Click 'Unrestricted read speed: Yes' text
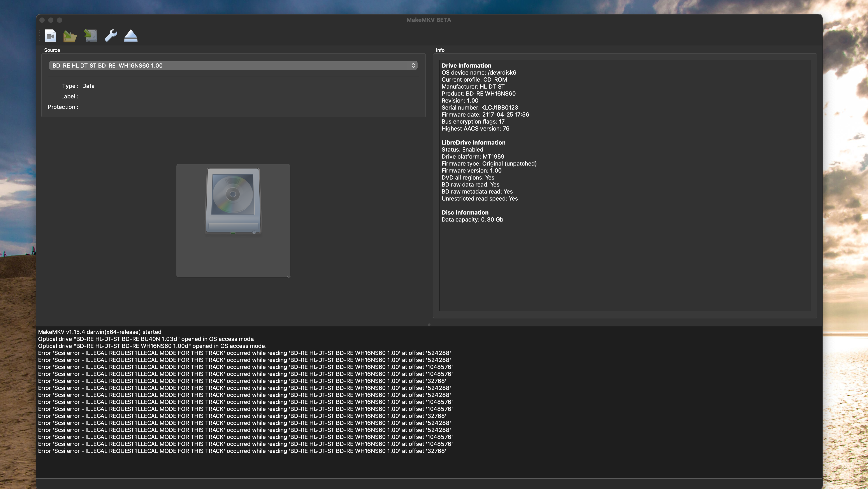868x489 pixels. (480, 199)
